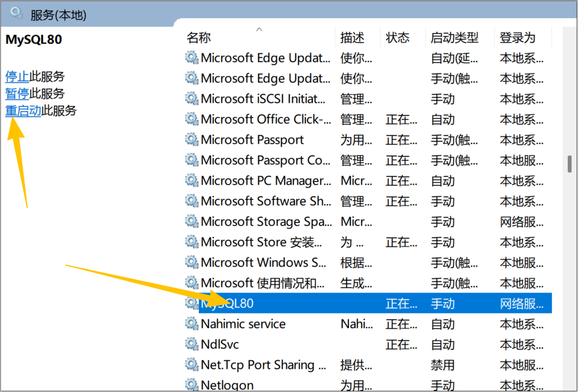Click gear icon of MySQL80 service

point(192,303)
